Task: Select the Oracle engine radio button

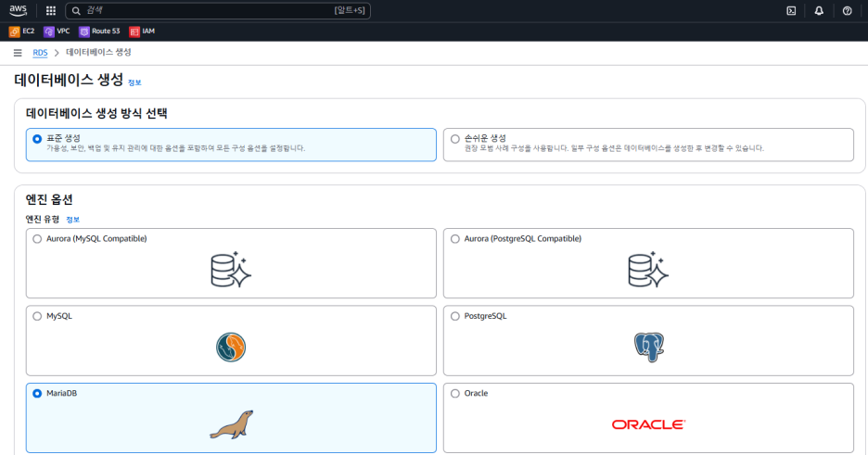Action: pyautogui.click(x=455, y=394)
